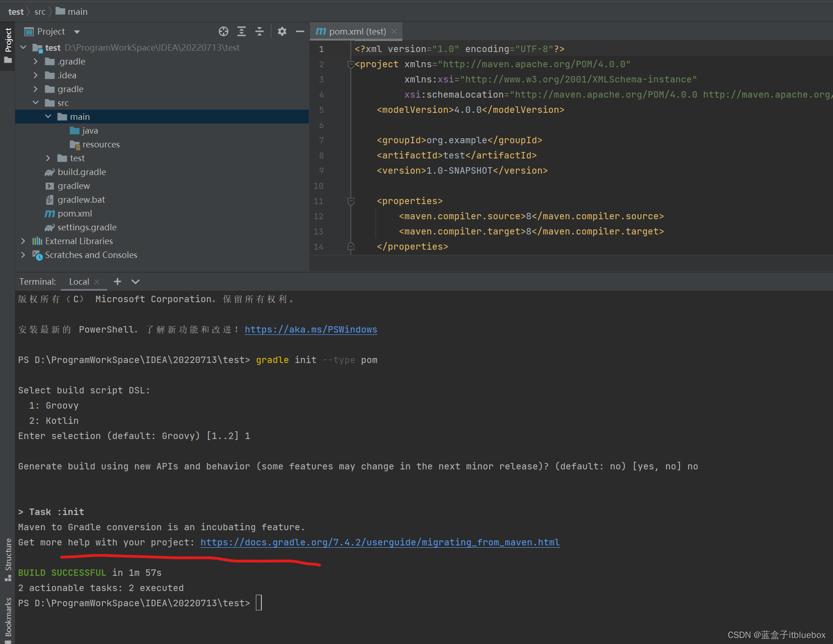Expand the test folder under src

click(x=48, y=158)
